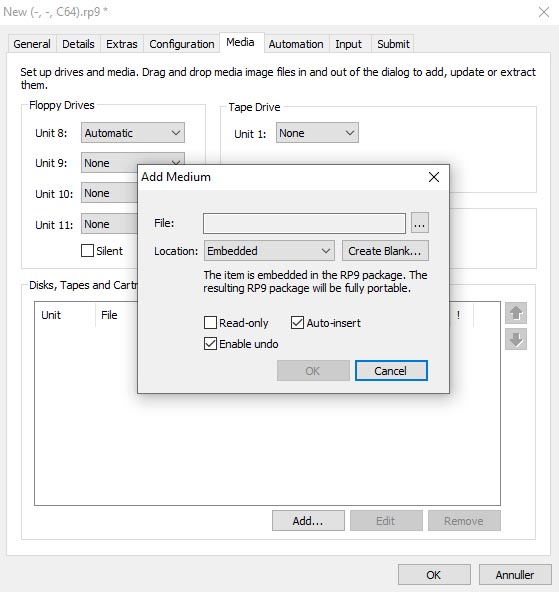This screenshot has height=592, width=559.
Task: Open the Automation tab
Action: pyautogui.click(x=296, y=44)
